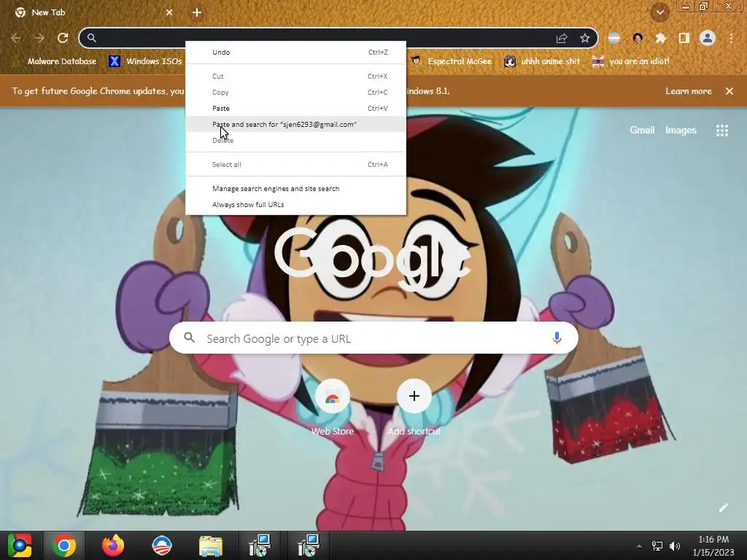Choose Manage search engines and site search
Image resolution: width=747 pixels, height=560 pixels.
point(296,189)
